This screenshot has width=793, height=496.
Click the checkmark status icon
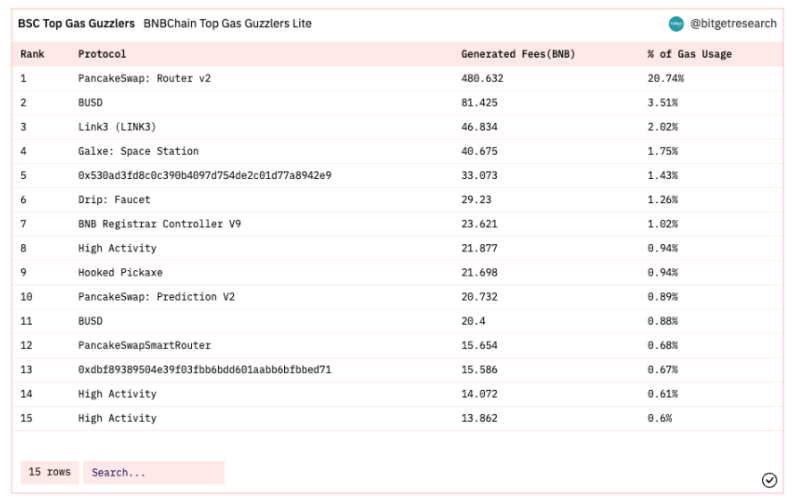tap(769, 480)
